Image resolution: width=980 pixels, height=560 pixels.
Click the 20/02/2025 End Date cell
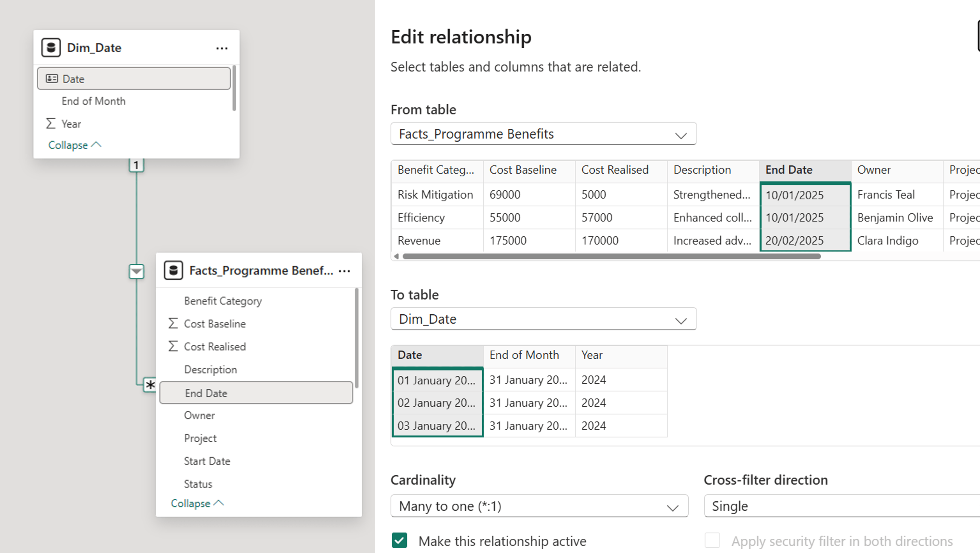805,241
